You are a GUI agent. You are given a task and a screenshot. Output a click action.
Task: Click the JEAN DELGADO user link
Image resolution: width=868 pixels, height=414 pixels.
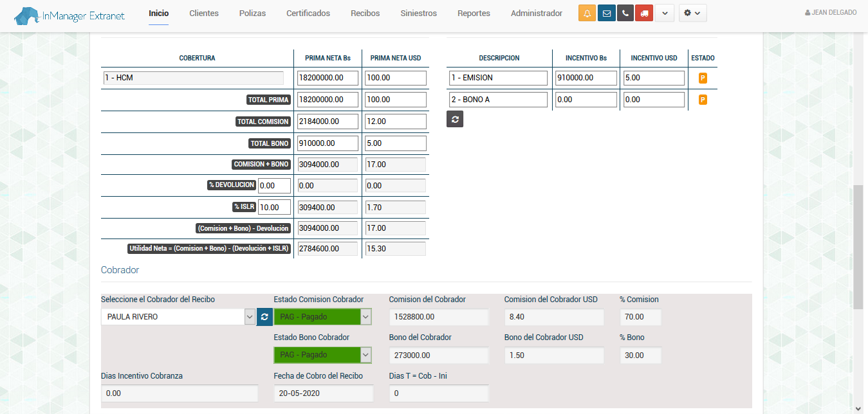pyautogui.click(x=831, y=13)
